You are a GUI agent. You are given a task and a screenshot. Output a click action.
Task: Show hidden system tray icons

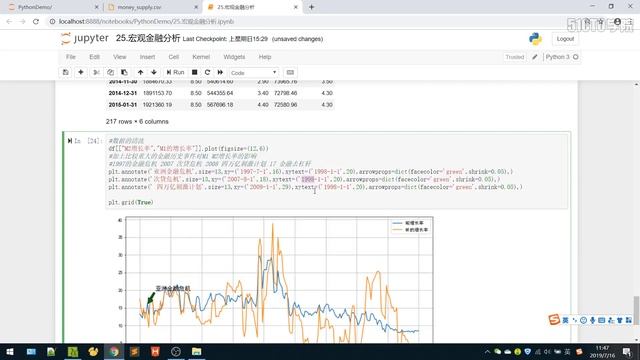[x=487, y=351]
